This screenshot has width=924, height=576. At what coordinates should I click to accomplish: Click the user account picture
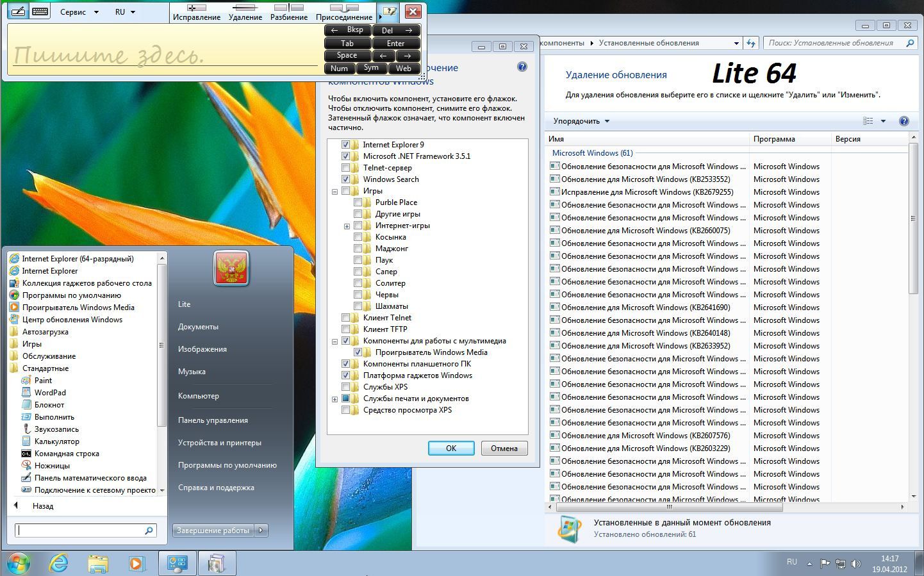(x=231, y=268)
